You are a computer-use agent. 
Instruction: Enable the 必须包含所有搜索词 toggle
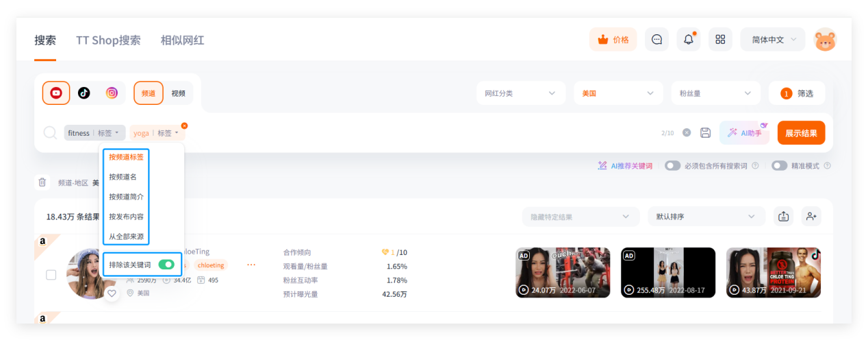coord(673,166)
